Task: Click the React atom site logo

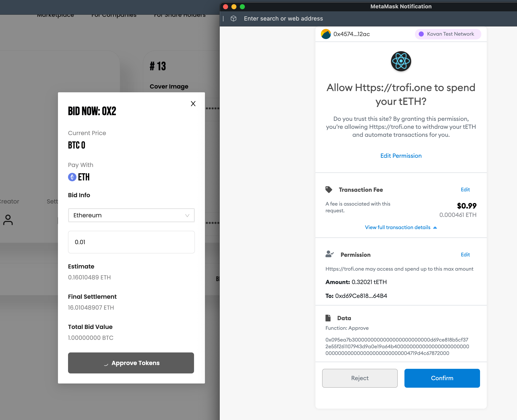Action: tap(401, 61)
